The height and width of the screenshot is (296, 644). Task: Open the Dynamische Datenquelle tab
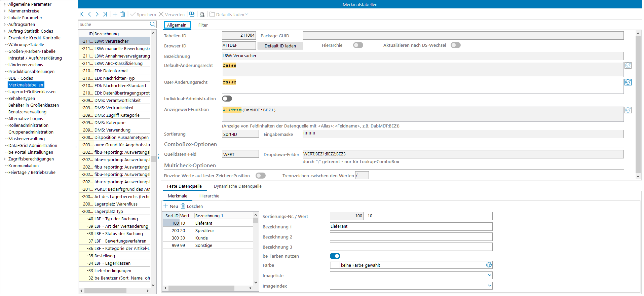tap(237, 186)
